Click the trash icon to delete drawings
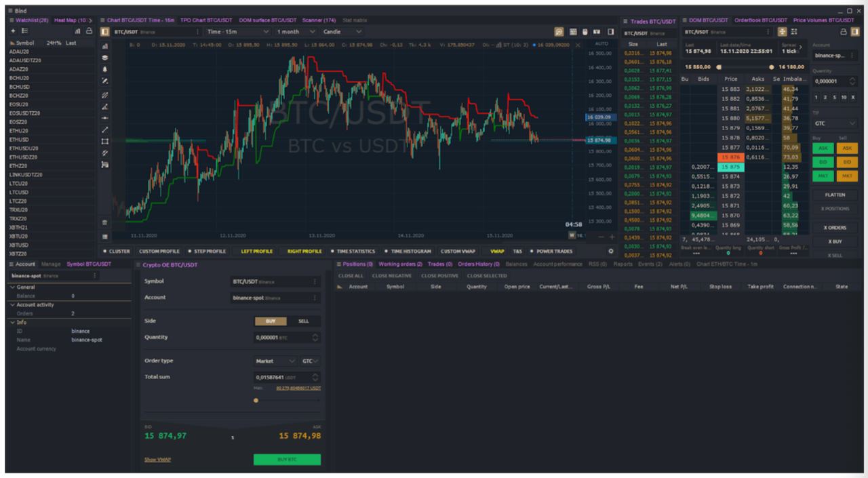Viewport: 868px width, 478px height. point(105,222)
